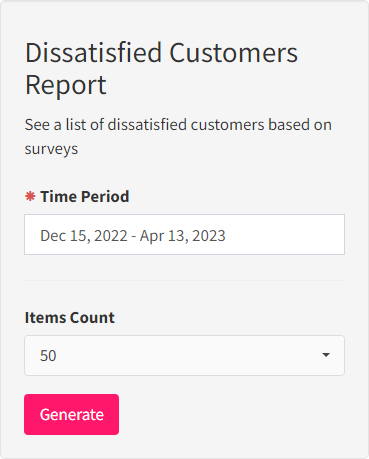This screenshot has width=369, height=459.
Task: Open the Items Count dropdown
Action: 184,355
